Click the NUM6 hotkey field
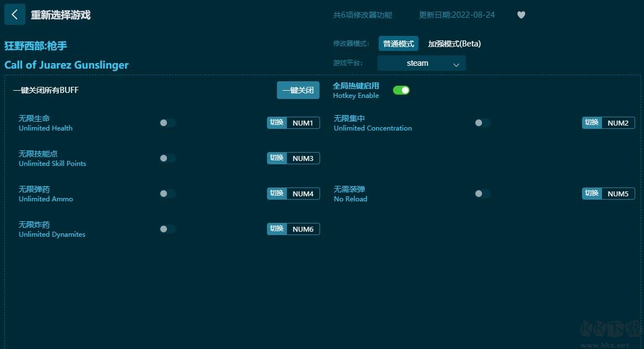Screen dimensions: 644x349 [303, 229]
